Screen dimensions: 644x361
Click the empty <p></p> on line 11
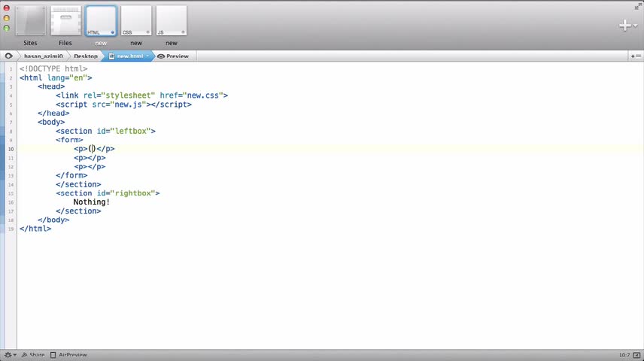[x=90, y=158]
